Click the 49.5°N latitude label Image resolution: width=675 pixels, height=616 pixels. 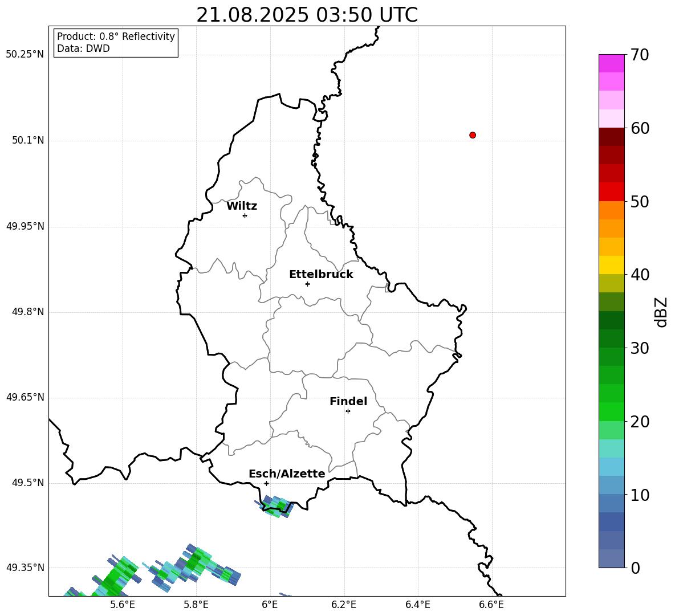coord(28,483)
